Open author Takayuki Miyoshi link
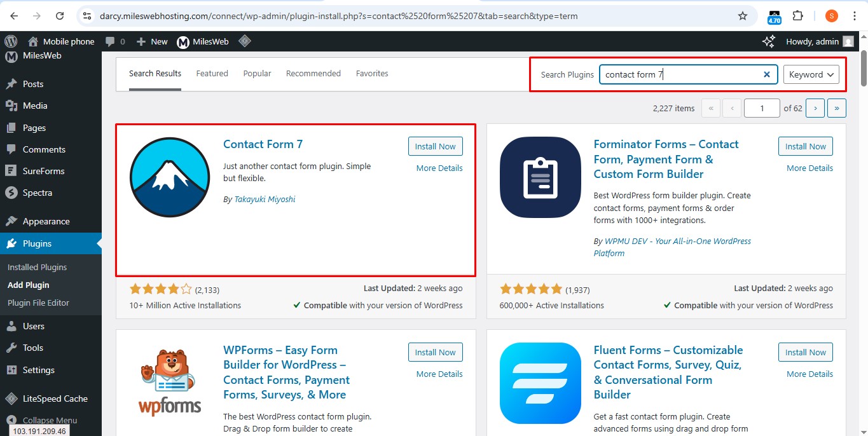 pyautogui.click(x=265, y=199)
